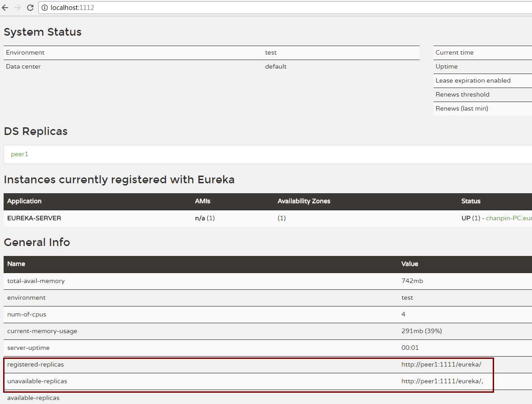Screen dimensions: 532x404
Task: Reload the page with refresh icon
Action: (30, 8)
